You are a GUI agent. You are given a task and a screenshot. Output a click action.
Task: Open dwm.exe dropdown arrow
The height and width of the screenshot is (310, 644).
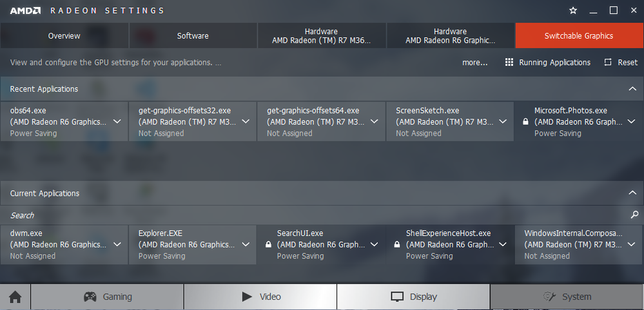point(117,244)
